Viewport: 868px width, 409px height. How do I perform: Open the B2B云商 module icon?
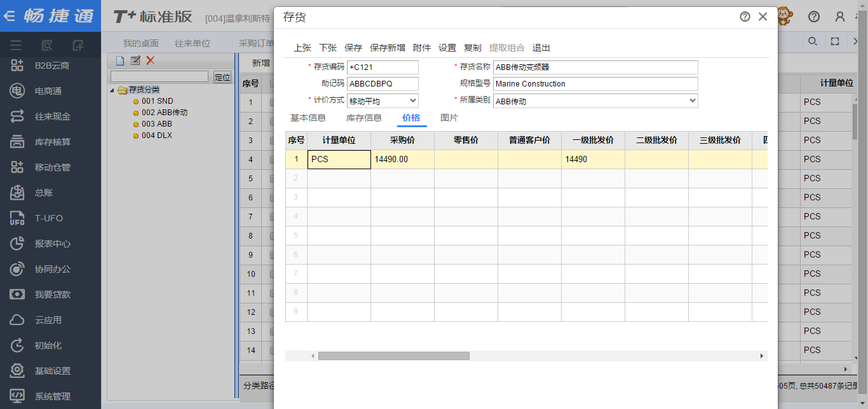[17, 66]
